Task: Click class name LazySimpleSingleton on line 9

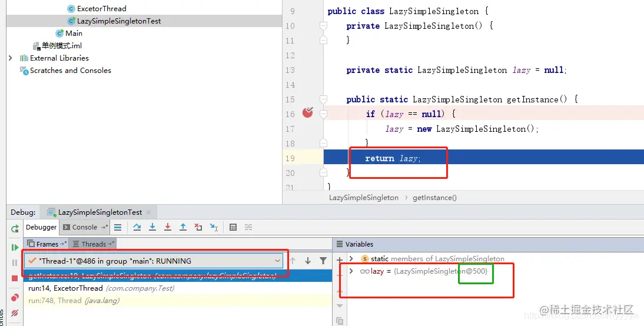Action: 434,11
